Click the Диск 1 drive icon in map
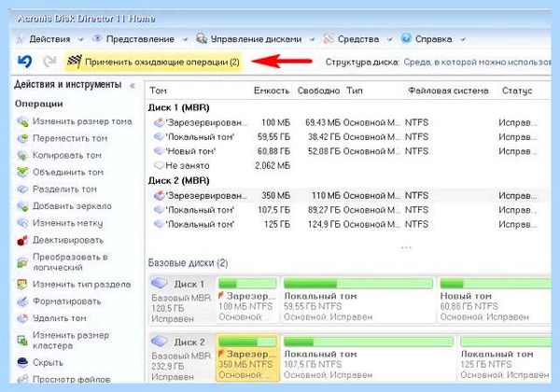 coord(160,284)
